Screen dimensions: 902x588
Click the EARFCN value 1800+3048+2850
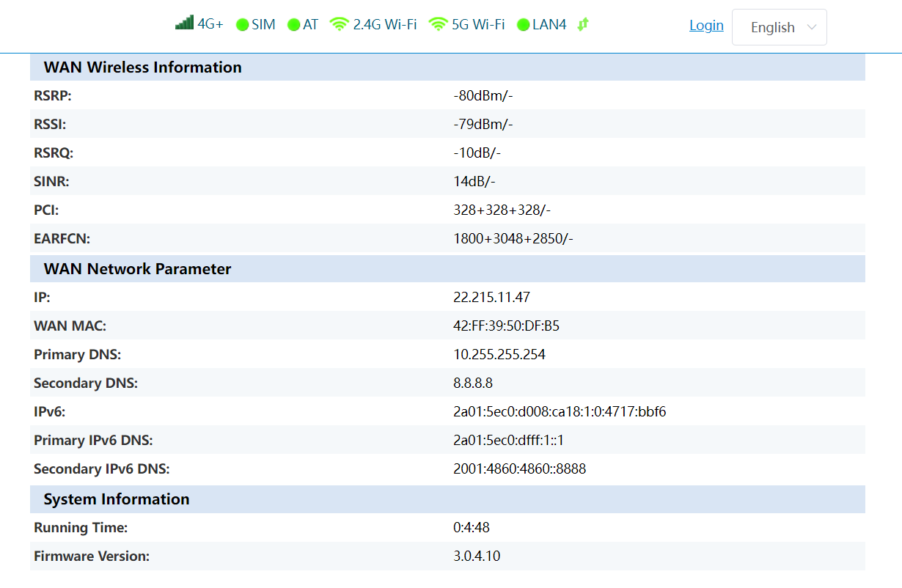point(513,239)
